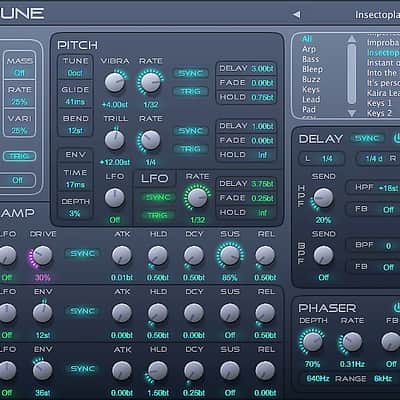Enable TRIG for the Vibra row
Screen dimensions: 400x400
[190, 91]
